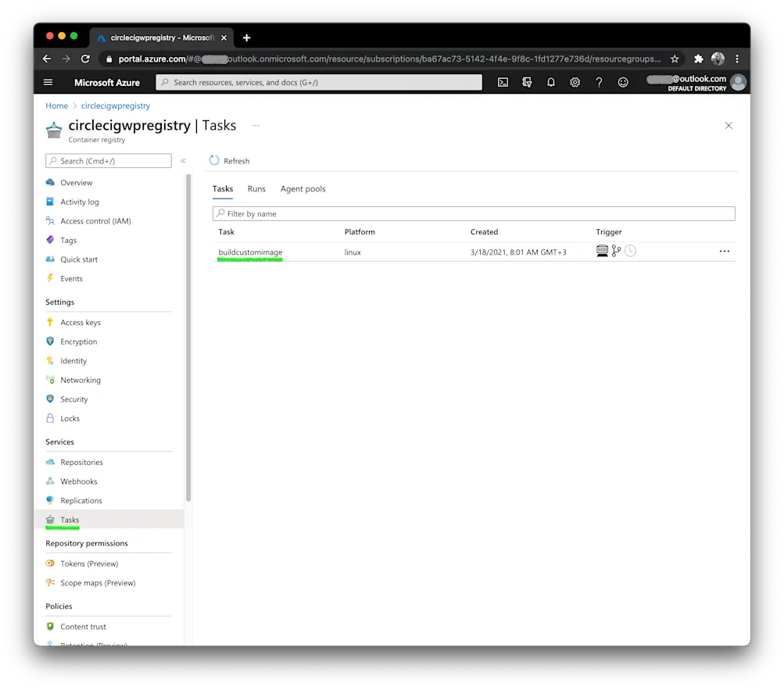Click the account avatar at top right
The image size is (784, 690).
click(x=738, y=83)
